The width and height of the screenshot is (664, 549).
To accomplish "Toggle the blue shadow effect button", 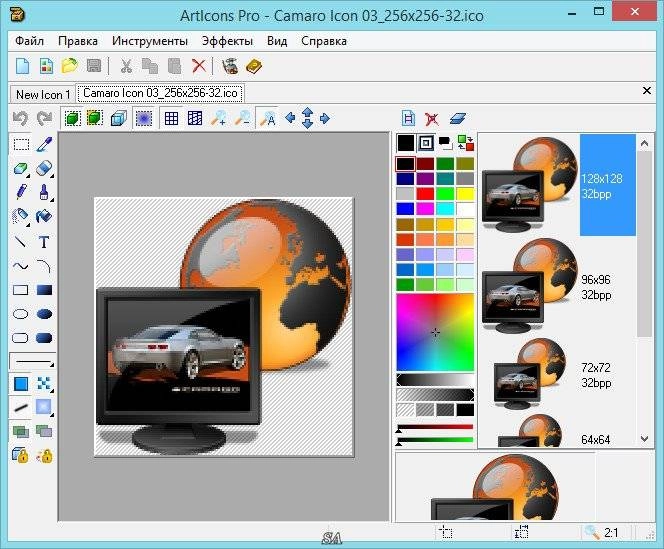I will [x=144, y=119].
